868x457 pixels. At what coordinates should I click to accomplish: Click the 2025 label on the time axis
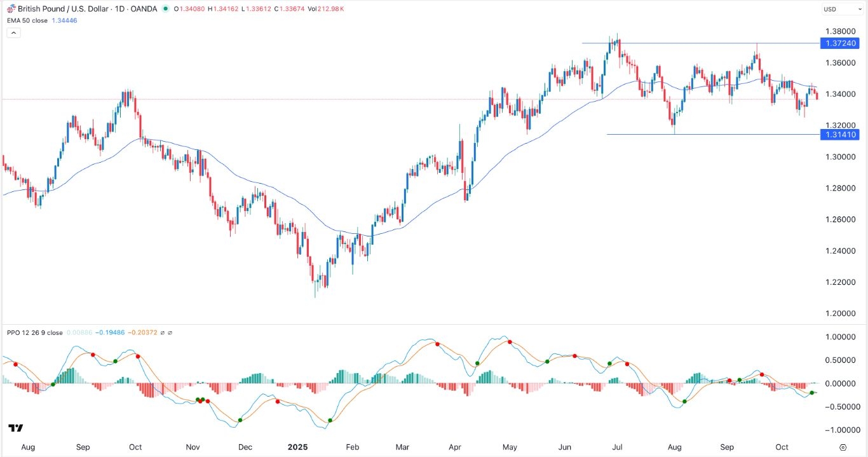(298, 447)
